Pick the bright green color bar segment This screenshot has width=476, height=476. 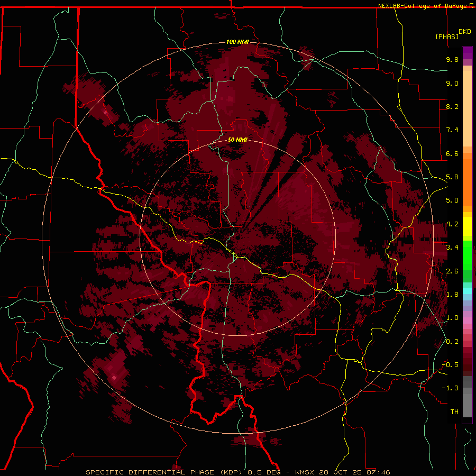(x=467, y=255)
